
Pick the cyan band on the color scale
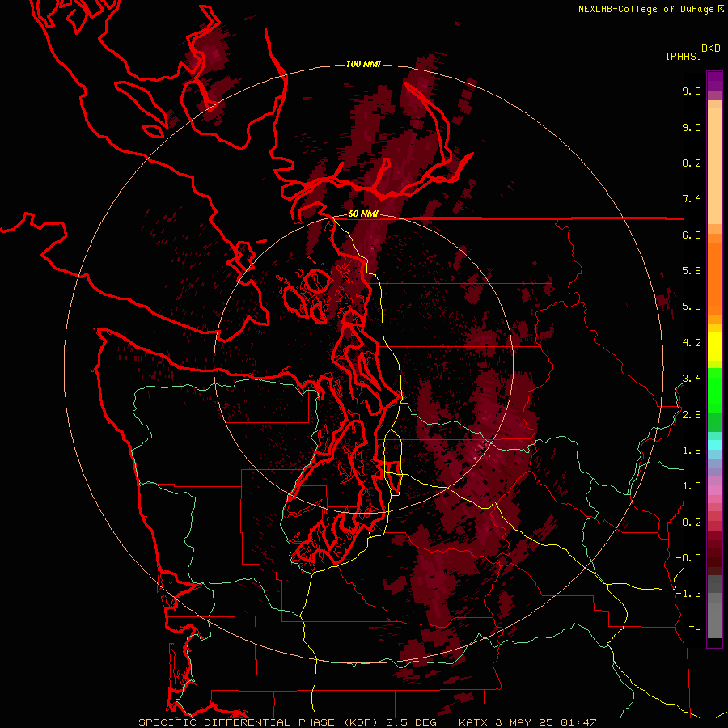[714, 445]
